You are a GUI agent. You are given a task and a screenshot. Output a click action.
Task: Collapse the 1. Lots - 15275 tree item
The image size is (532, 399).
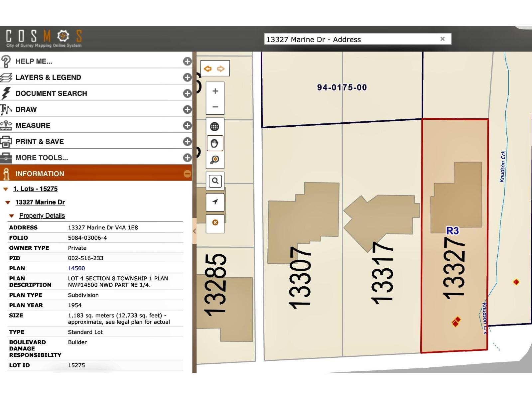click(x=6, y=189)
